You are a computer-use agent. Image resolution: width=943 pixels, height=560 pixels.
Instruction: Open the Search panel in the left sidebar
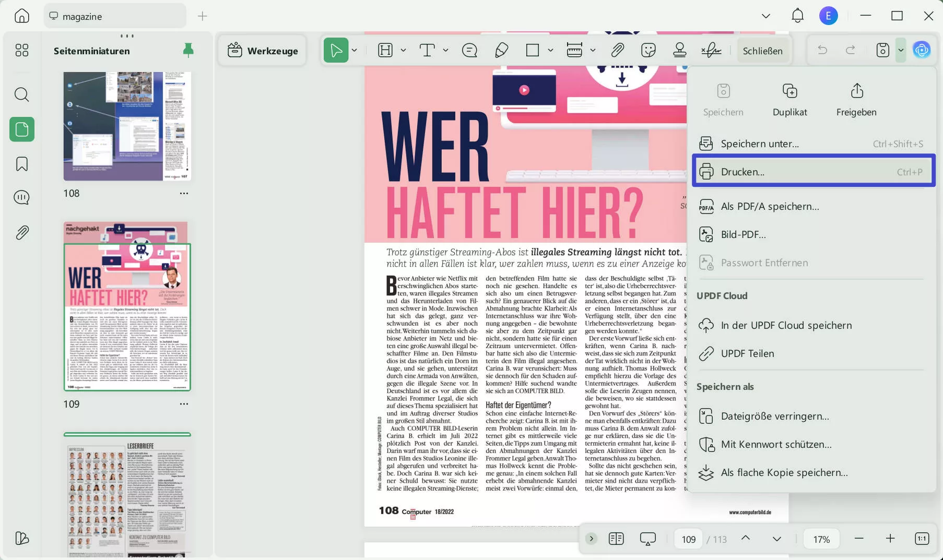(x=21, y=94)
